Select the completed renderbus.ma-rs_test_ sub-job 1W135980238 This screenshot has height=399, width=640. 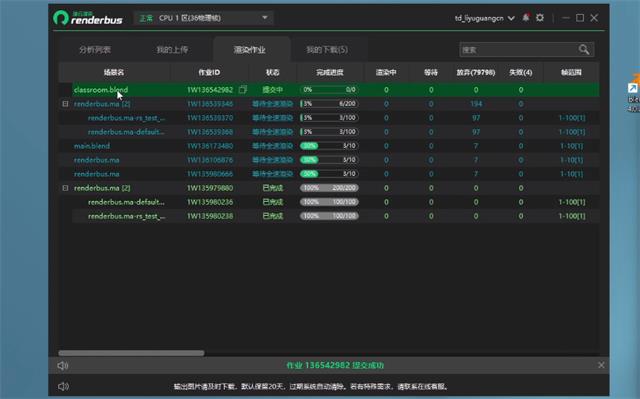point(127,216)
